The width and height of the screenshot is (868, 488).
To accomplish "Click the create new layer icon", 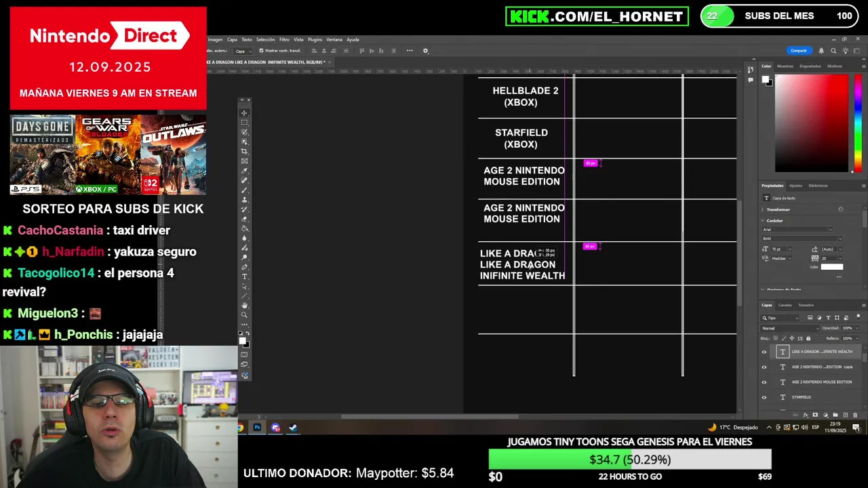I will coord(846,415).
